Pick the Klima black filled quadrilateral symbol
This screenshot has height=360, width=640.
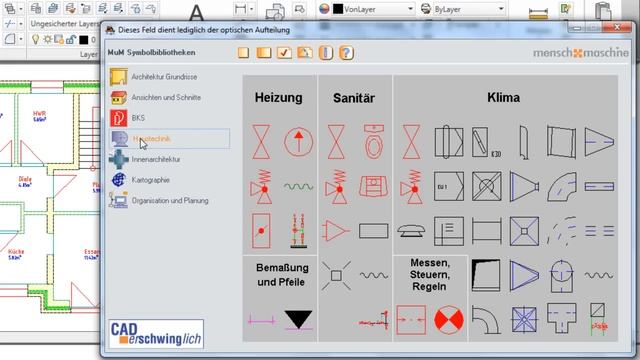[486, 276]
